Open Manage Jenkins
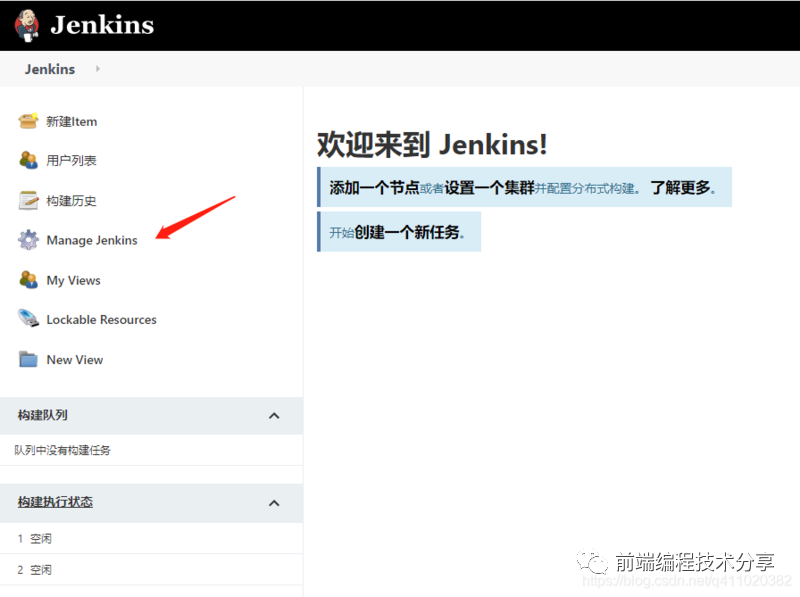The height and width of the screenshot is (597, 800). [x=92, y=240]
